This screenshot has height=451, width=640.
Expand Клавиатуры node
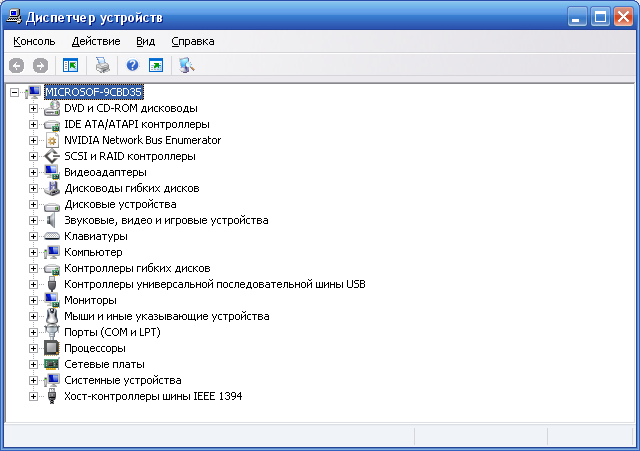pos(33,236)
